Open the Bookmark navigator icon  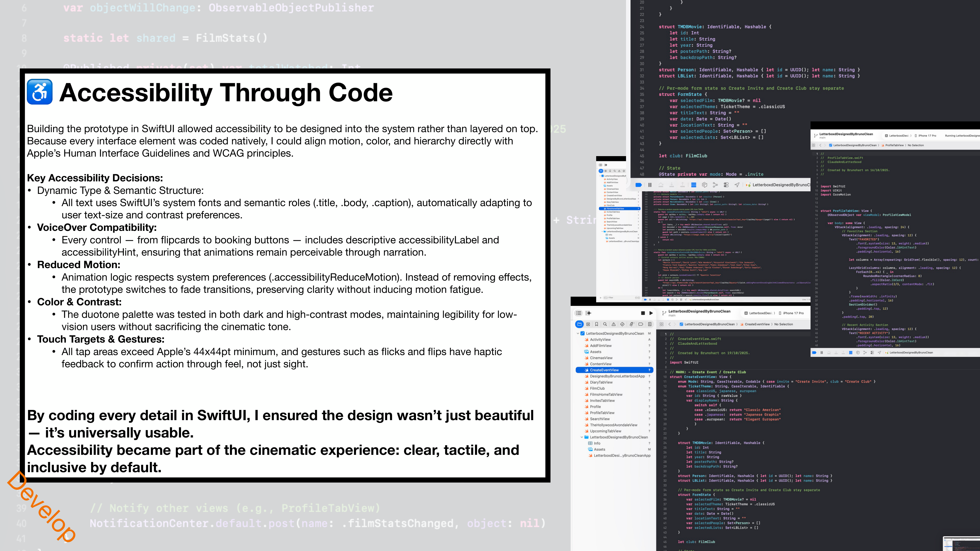[x=597, y=325]
